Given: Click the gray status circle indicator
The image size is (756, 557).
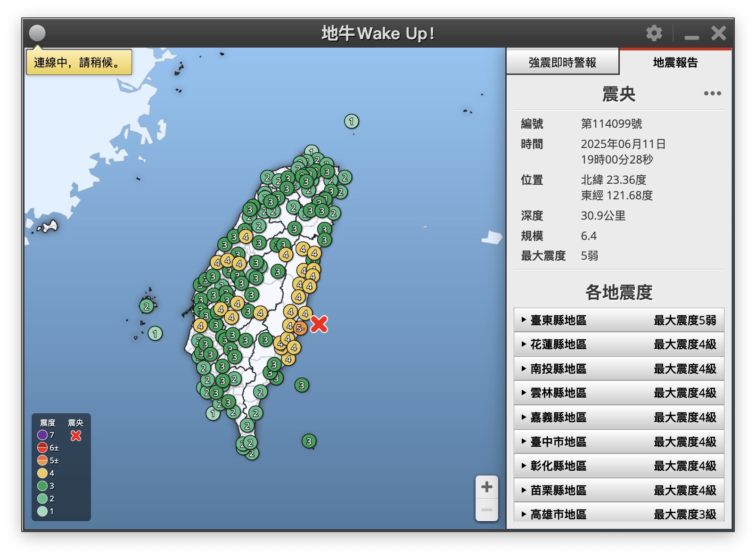Looking at the screenshot, I should coord(37,33).
